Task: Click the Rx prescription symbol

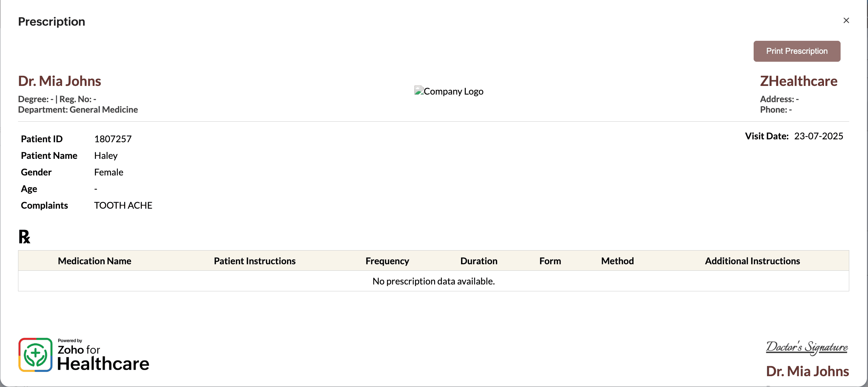Action: [x=24, y=237]
